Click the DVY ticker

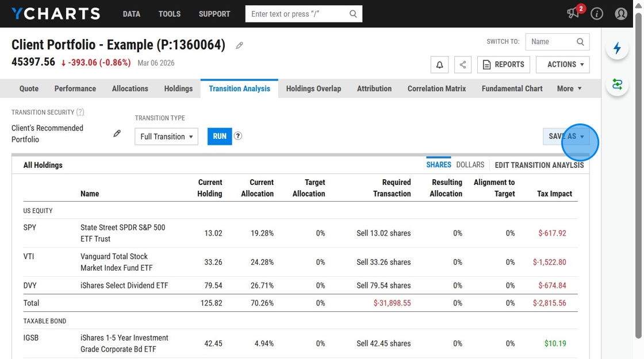[x=29, y=285]
